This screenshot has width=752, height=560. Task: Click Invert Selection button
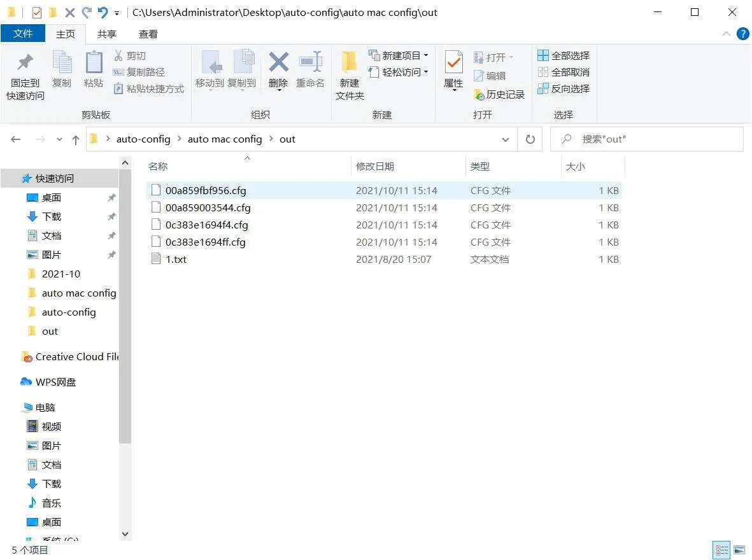tap(564, 89)
